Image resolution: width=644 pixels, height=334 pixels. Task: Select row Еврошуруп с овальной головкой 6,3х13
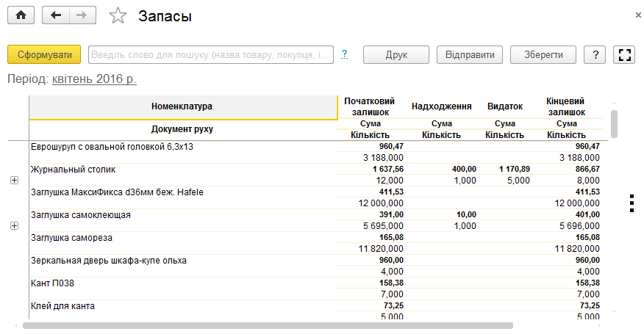pos(112,147)
